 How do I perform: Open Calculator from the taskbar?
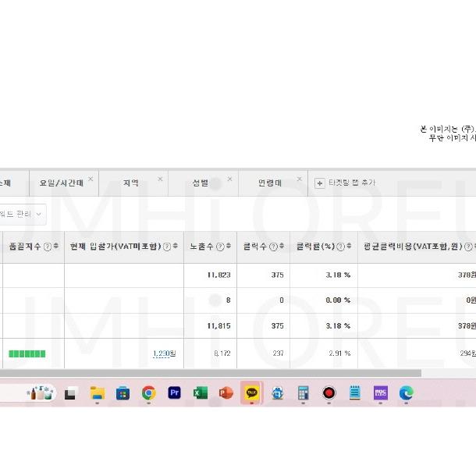[304, 393]
